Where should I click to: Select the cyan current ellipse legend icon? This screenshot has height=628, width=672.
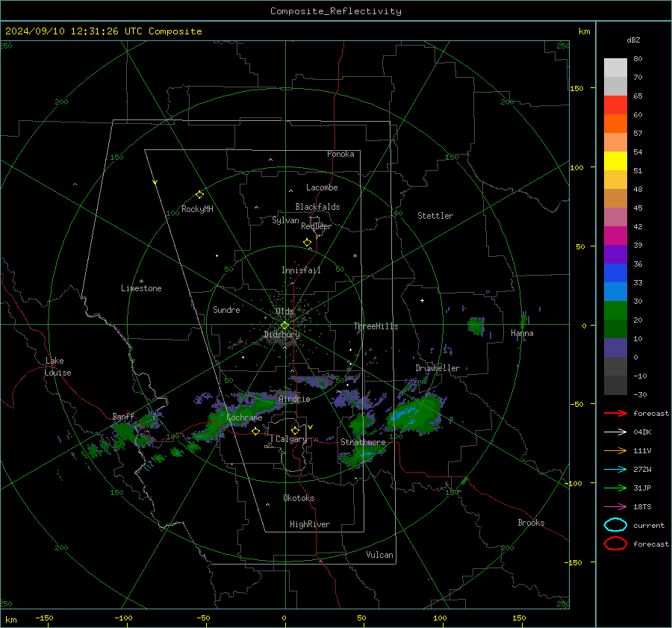coord(615,525)
